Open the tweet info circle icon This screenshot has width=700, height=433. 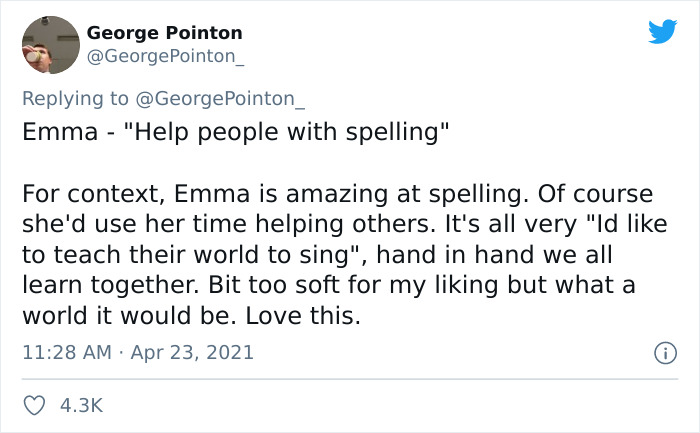click(663, 353)
